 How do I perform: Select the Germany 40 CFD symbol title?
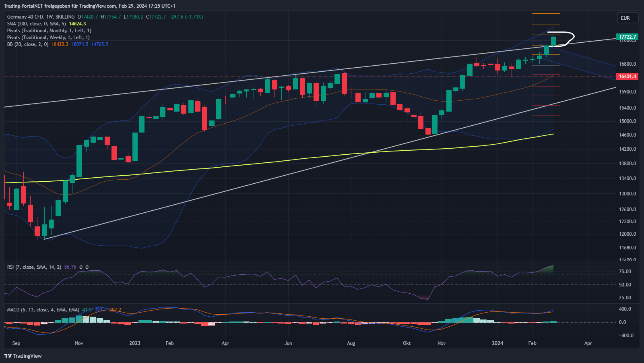pyautogui.click(x=41, y=17)
